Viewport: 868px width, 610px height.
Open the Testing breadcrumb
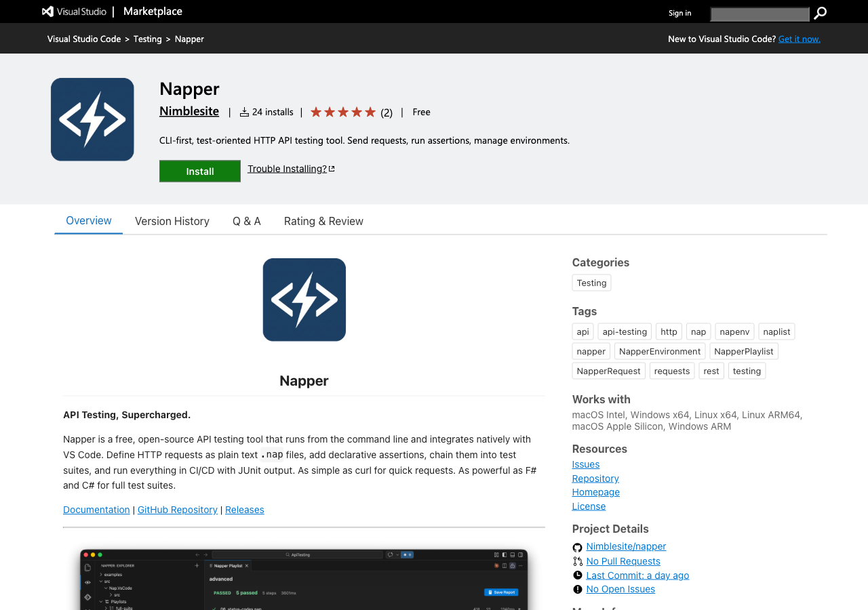pos(148,39)
